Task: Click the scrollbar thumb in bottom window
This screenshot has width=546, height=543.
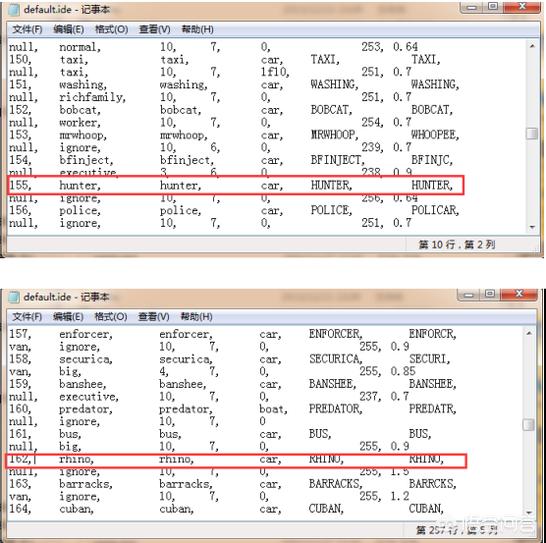Action: pyautogui.click(x=529, y=424)
